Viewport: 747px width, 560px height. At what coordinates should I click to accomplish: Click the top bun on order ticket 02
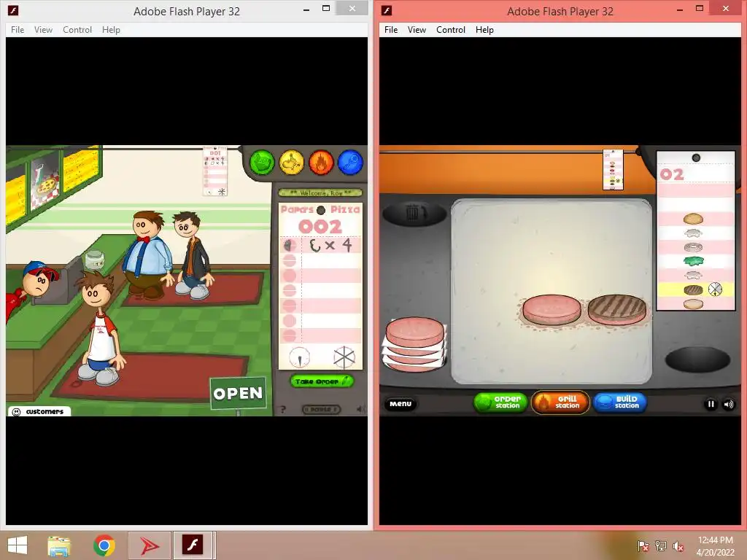click(x=693, y=219)
